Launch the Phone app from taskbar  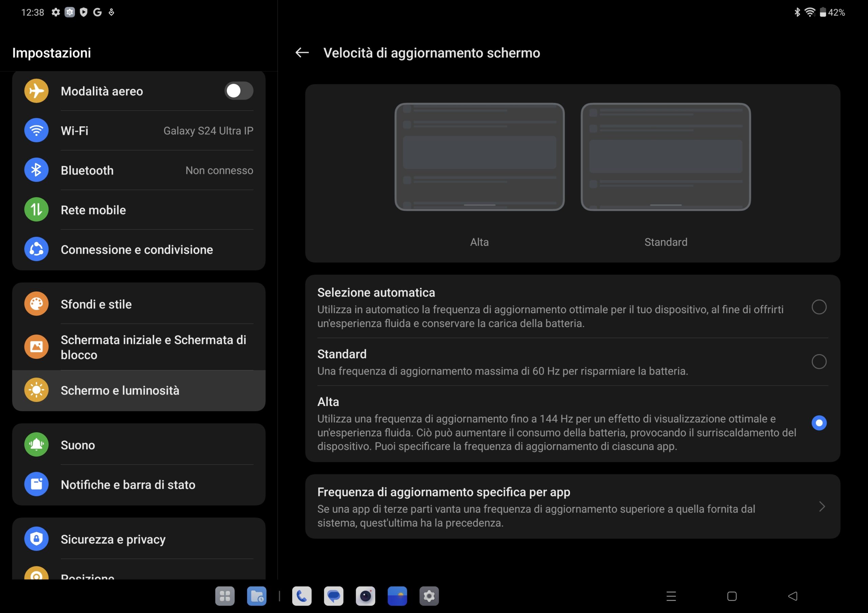pyautogui.click(x=302, y=596)
